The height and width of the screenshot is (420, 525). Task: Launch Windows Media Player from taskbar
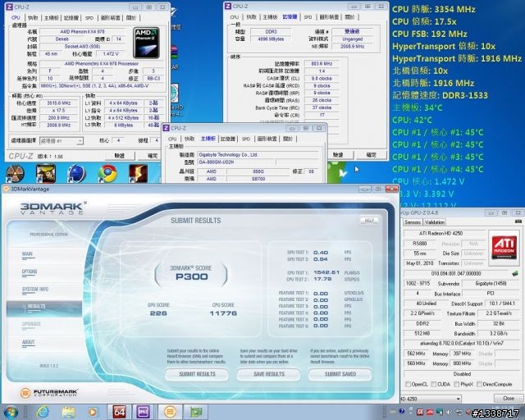point(93,412)
